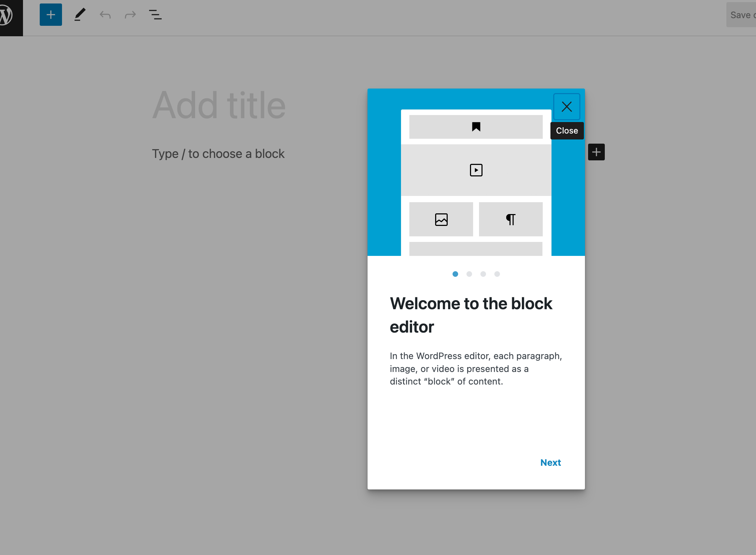Click the Add title field
Viewport: 756px width, 555px height.
(x=219, y=105)
